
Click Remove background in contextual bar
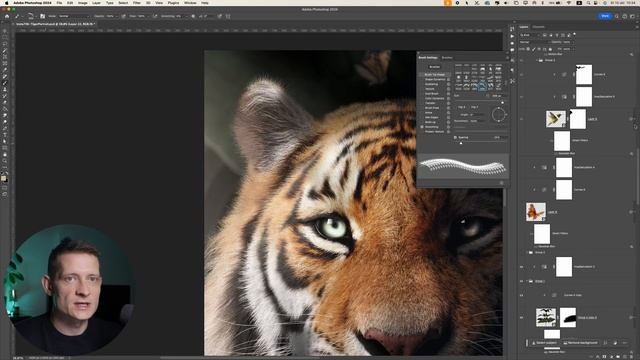click(580, 343)
